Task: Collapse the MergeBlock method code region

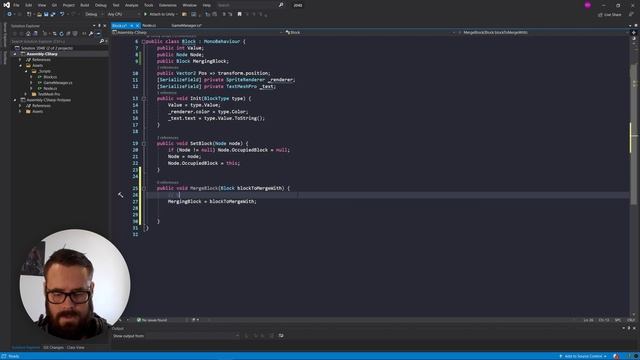Action: pos(144,188)
